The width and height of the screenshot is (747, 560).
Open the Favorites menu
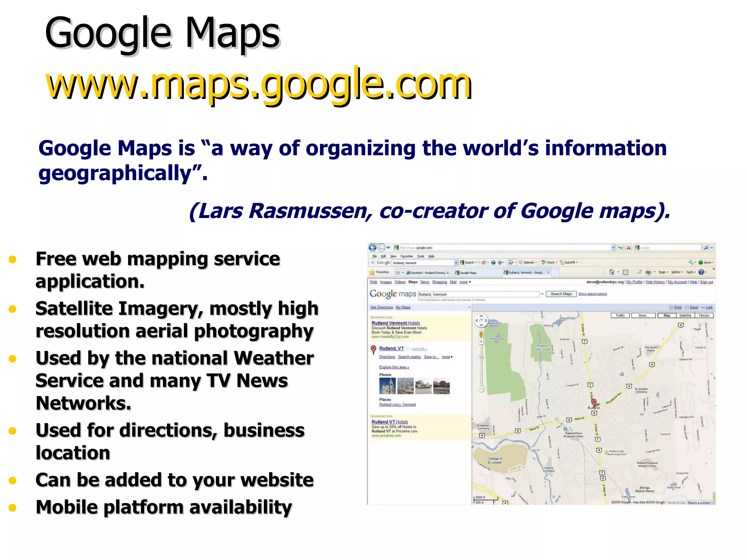point(407,256)
